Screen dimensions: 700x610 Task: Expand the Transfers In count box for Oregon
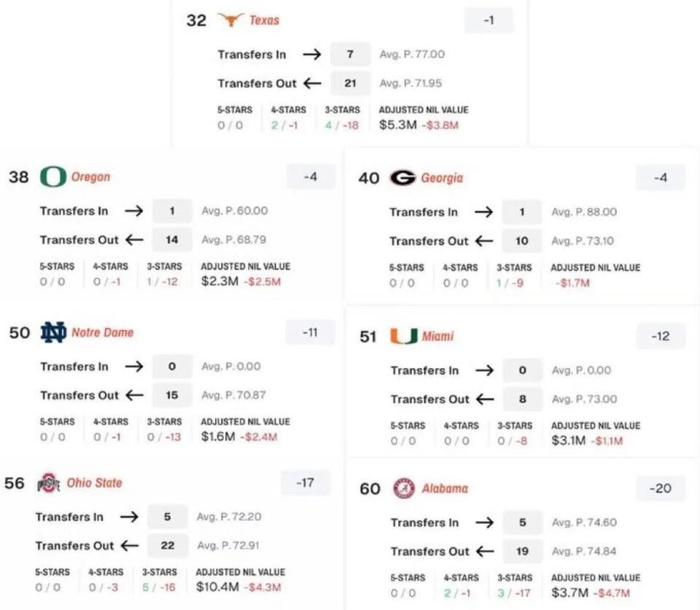(x=172, y=211)
